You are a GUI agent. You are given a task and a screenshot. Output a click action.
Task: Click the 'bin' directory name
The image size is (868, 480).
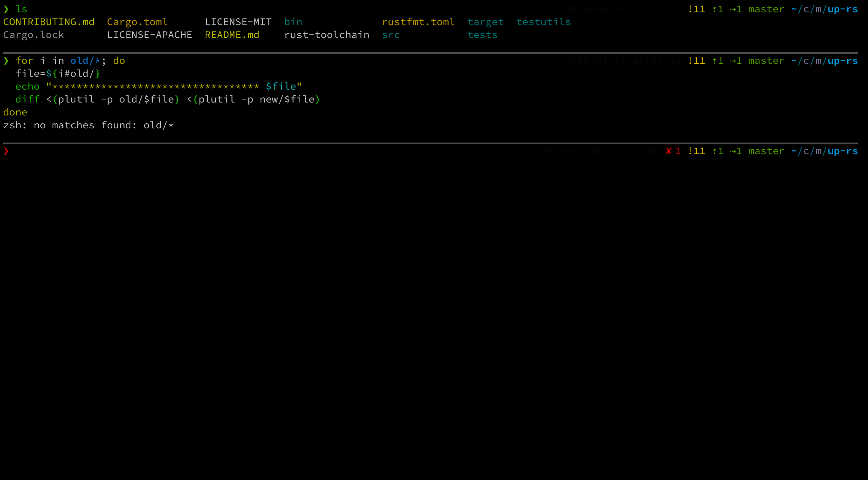coord(293,22)
